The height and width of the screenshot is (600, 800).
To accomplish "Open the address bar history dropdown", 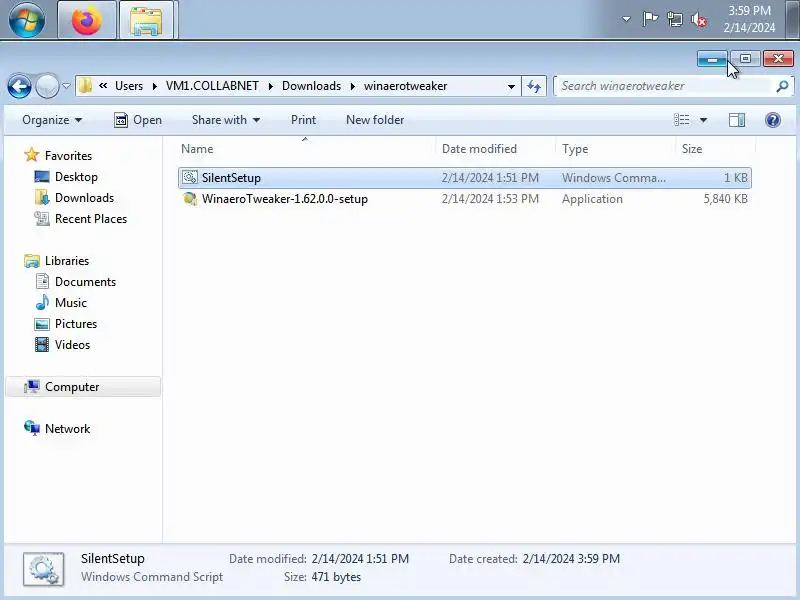I will [x=511, y=86].
